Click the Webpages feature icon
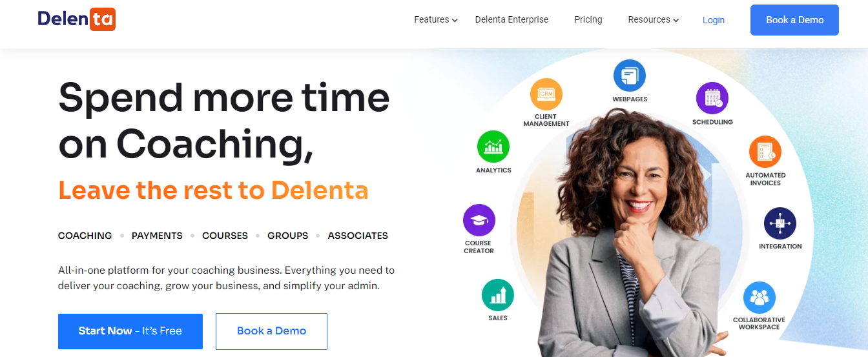 tap(630, 76)
